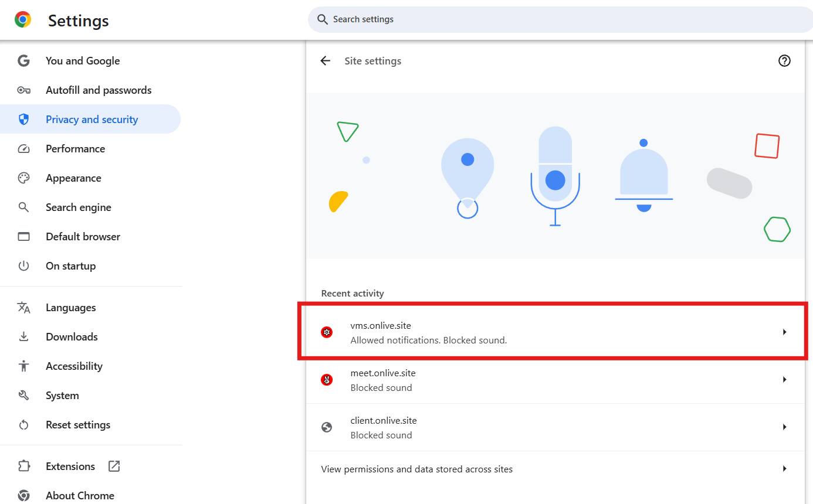This screenshot has width=813, height=504.
Task: Open You and Google settings section
Action: (x=83, y=61)
